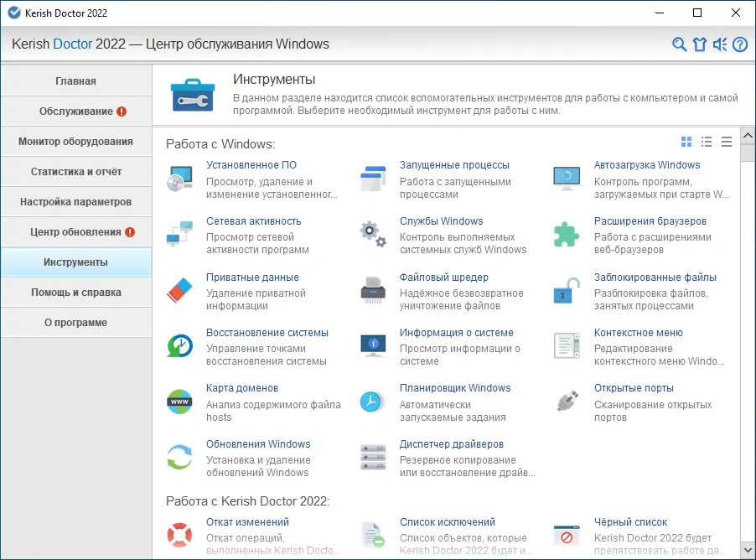Screen dimensions: 756x560
Task: Click the scrollbar down arrow
Action: pyautogui.click(x=748, y=550)
